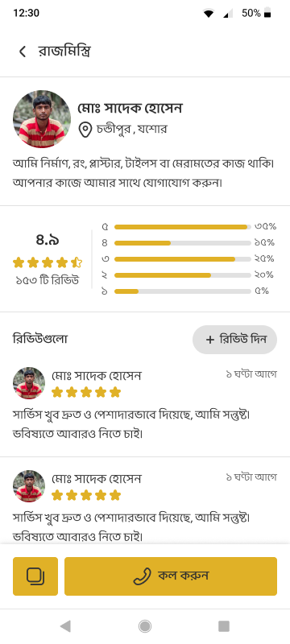Image resolution: width=290 pixels, height=644 pixels.
Task: Tap the location pin icon beside চন্ডীপুর
Action: [85, 130]
